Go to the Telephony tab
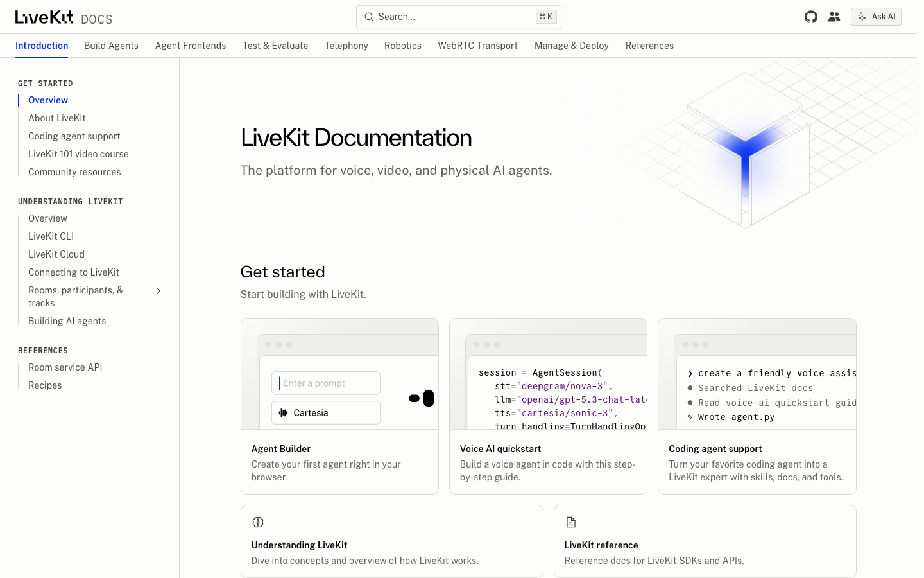Viewport: 924px width, 578px height. (x=346, y=46)
